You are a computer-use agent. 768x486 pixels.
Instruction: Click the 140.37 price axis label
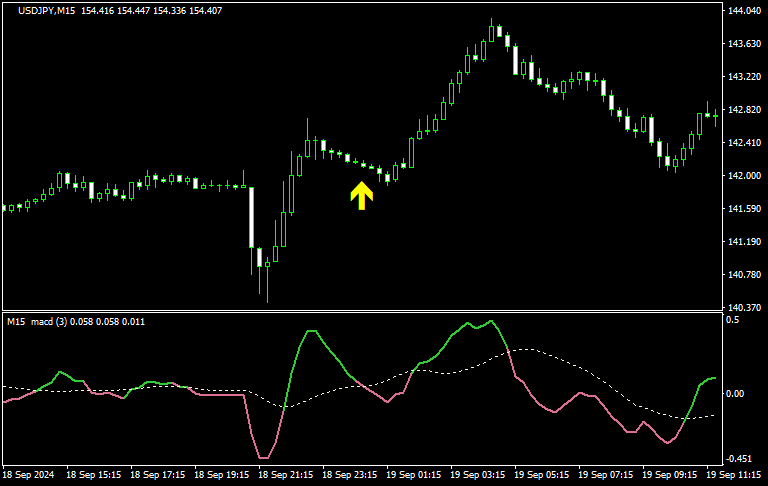pos(742,307)
